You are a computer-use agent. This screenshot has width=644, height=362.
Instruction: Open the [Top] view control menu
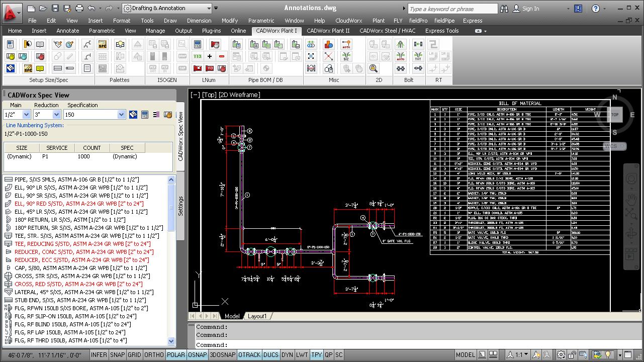point(209,95)
